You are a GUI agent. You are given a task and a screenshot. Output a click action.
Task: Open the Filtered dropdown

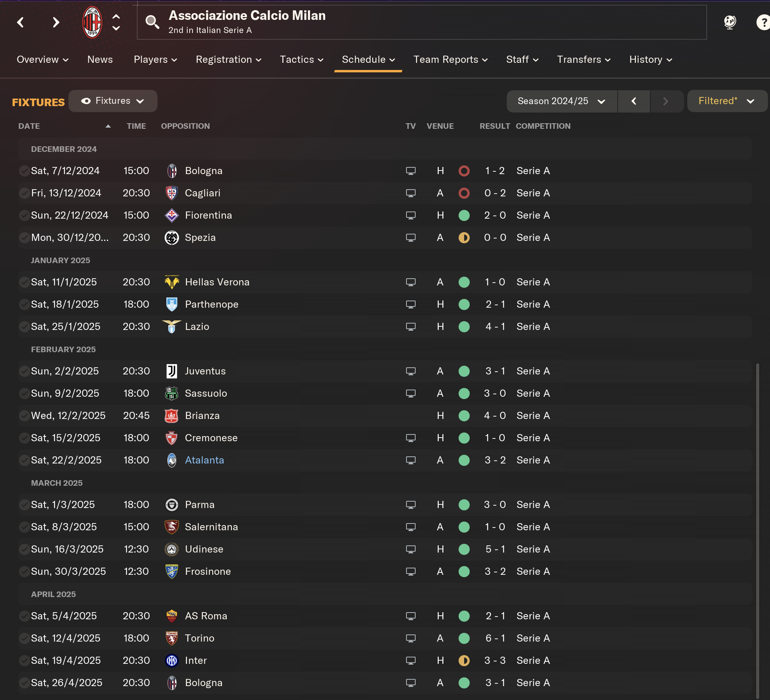tap(726, 101)
